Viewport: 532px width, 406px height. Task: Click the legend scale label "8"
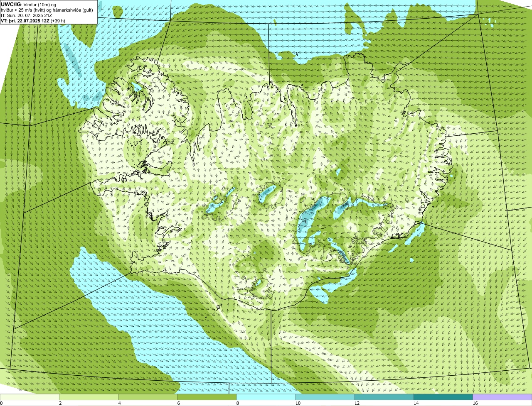click(237, 403)
